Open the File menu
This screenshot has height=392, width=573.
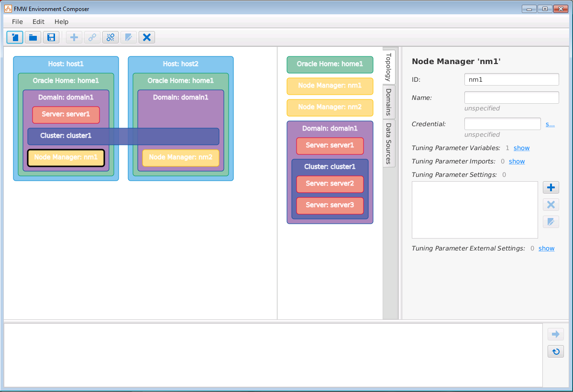point(17,22)
